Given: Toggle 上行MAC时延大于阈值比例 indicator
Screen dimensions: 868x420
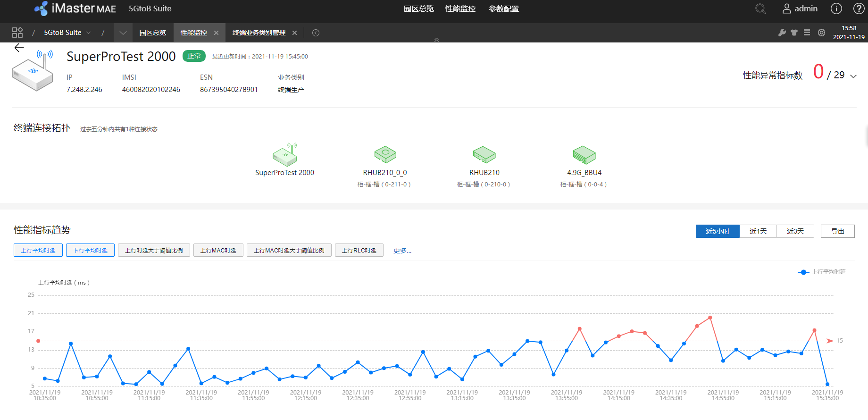Looking at the screenshot, I should point(289,250).
